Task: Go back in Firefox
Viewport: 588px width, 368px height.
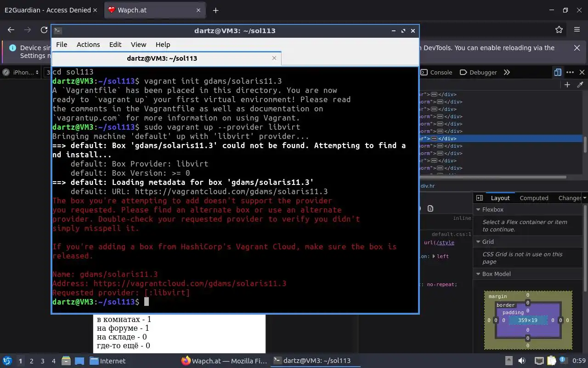Action: (11, 29)
